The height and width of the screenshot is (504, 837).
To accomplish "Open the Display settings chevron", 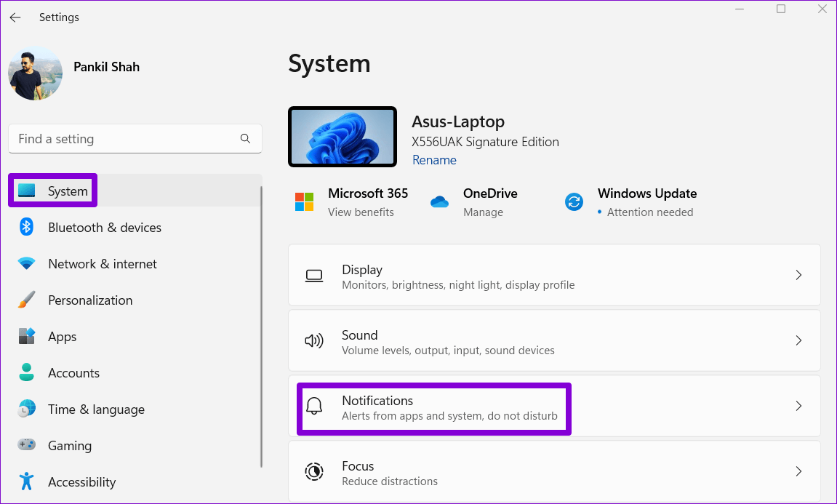I will (798, 275).
